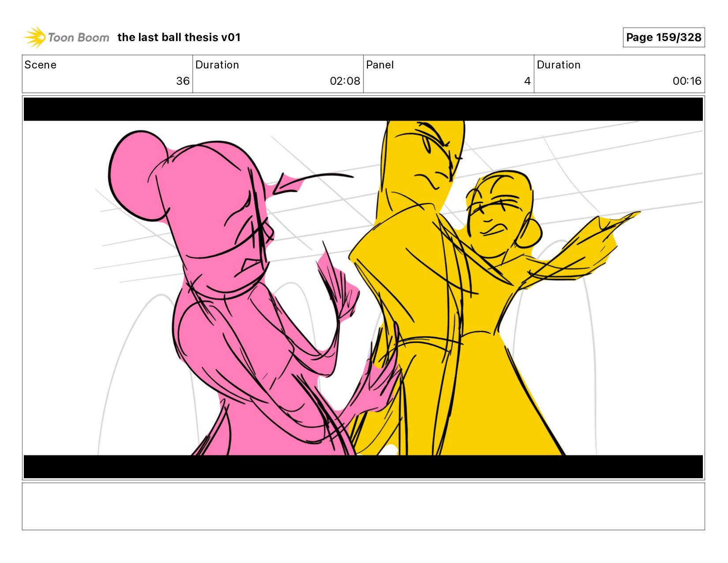Click the storyboard panel drawing
The height and width of the screenshot is (563, 728).
click(363, 288)
